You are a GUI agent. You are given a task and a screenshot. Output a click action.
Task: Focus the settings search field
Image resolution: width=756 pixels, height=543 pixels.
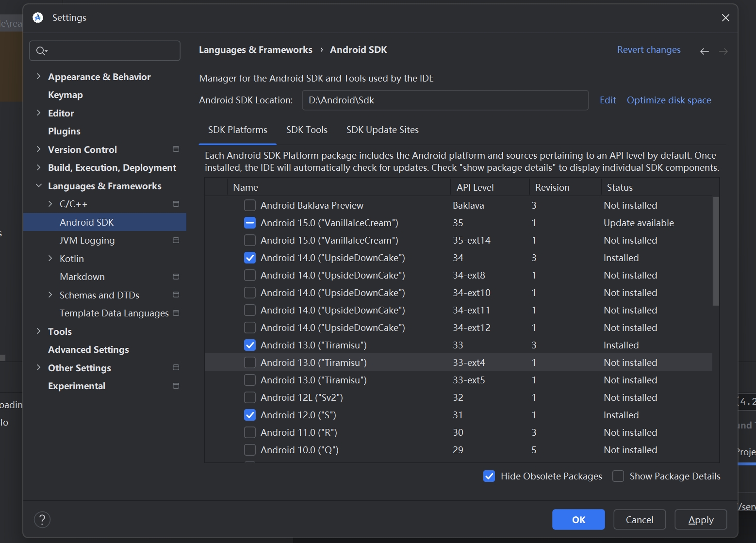pos(105,51)
